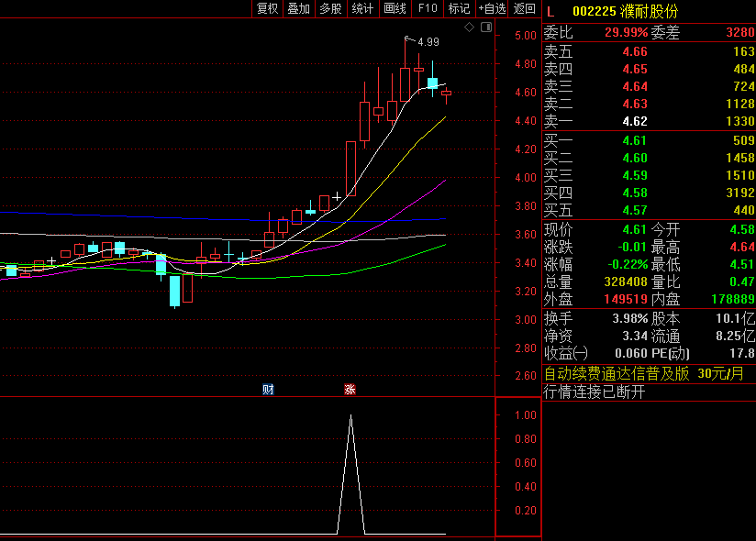
Task: Select 买一 price 4.61 row
Action: click(x=649, y=140)
